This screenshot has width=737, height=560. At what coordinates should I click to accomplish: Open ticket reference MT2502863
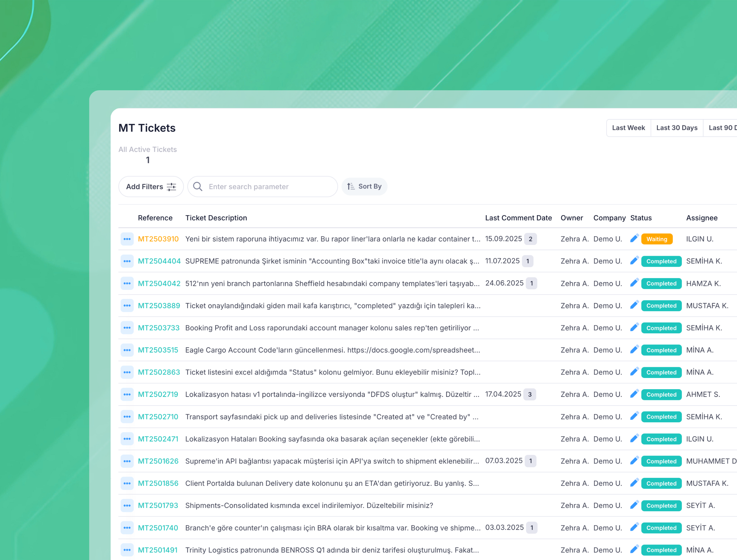[x=159, y=372]
